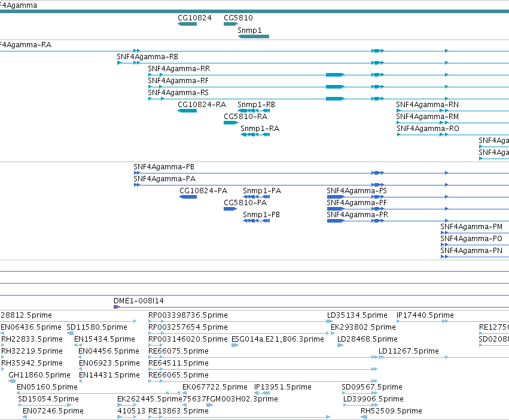Click the EN06436.5prime EST label
The width and height of the screenshot is (509, 420).
click(31, 327)
